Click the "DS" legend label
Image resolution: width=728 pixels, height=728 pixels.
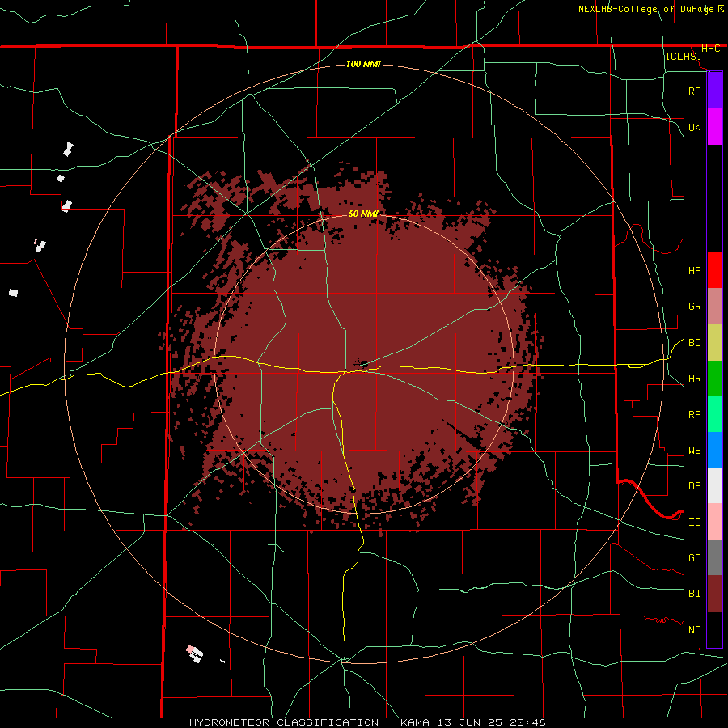point(694,486)
